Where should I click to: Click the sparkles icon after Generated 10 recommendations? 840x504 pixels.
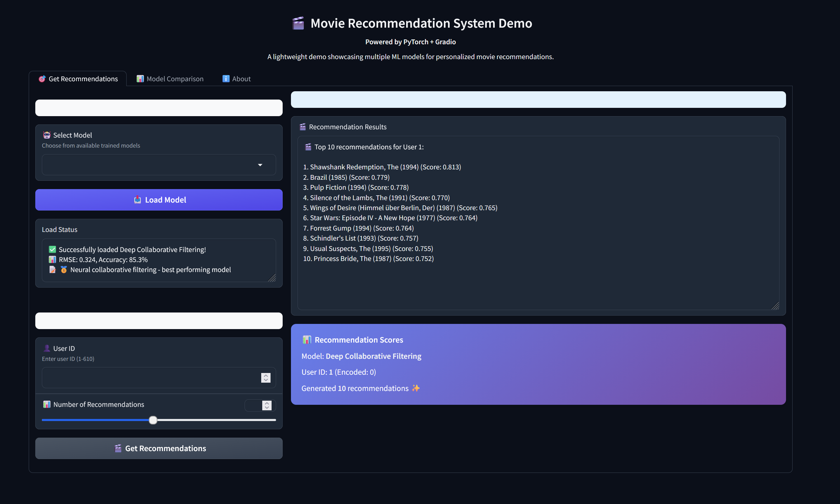416,388
